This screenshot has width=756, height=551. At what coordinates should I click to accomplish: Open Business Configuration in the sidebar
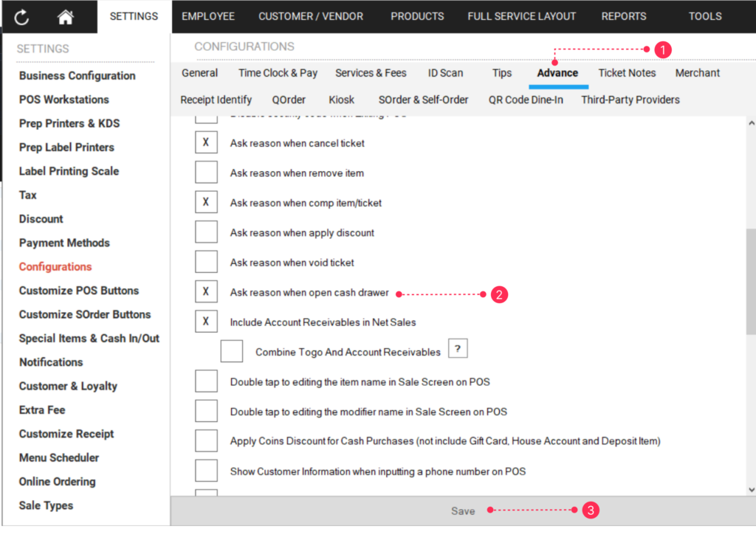pos(77,76)
